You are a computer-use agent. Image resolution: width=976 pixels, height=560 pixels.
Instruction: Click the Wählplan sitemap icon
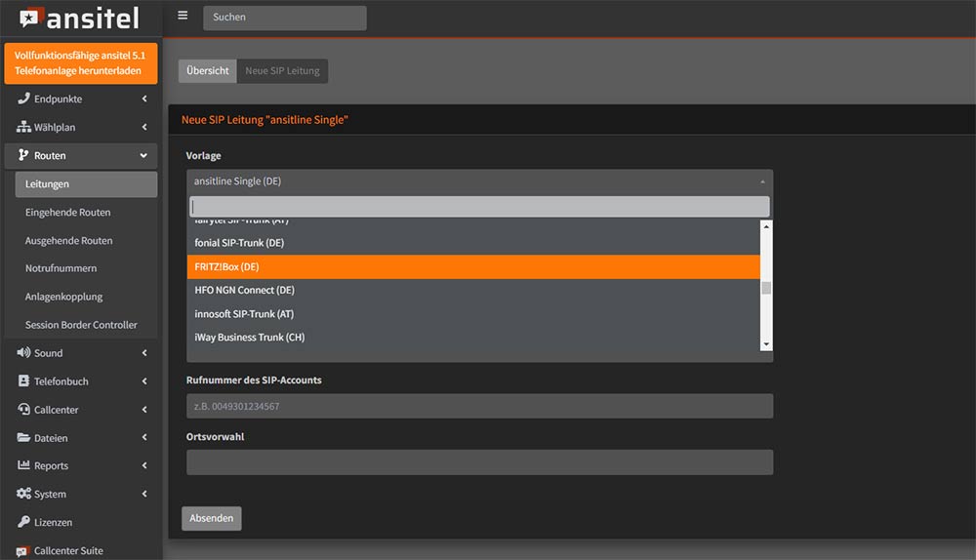tap(23, 127)
